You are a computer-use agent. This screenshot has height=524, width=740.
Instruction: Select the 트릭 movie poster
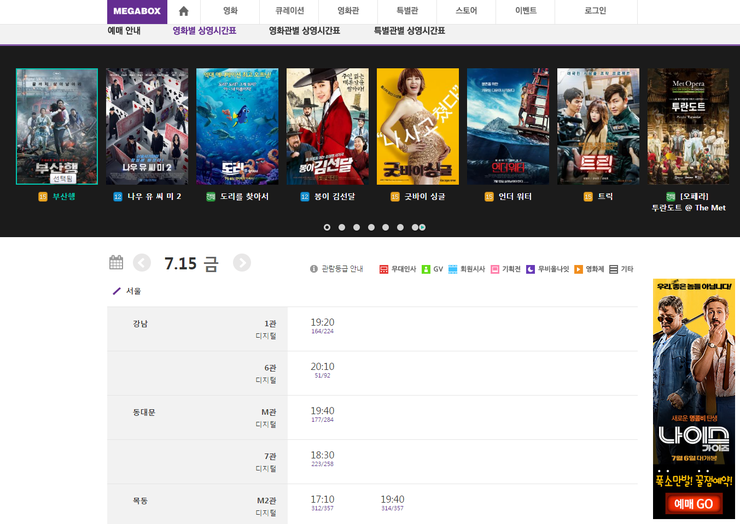[x=598, y=126]
